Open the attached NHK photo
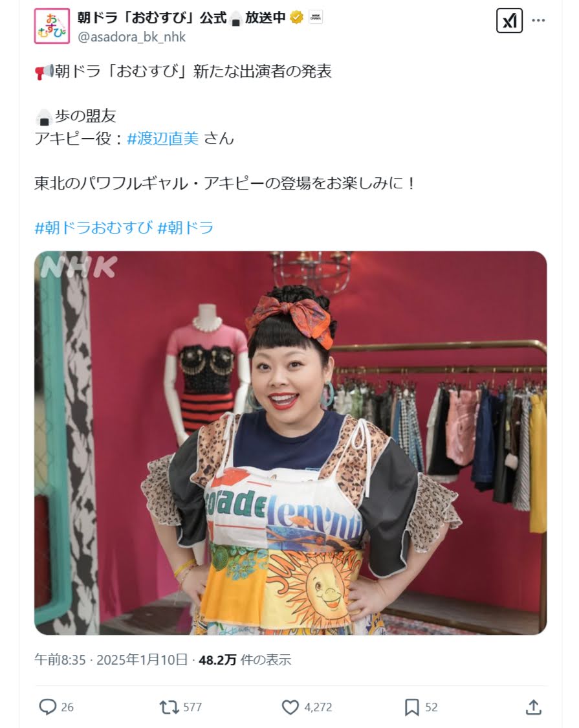 tap(290, 443)
